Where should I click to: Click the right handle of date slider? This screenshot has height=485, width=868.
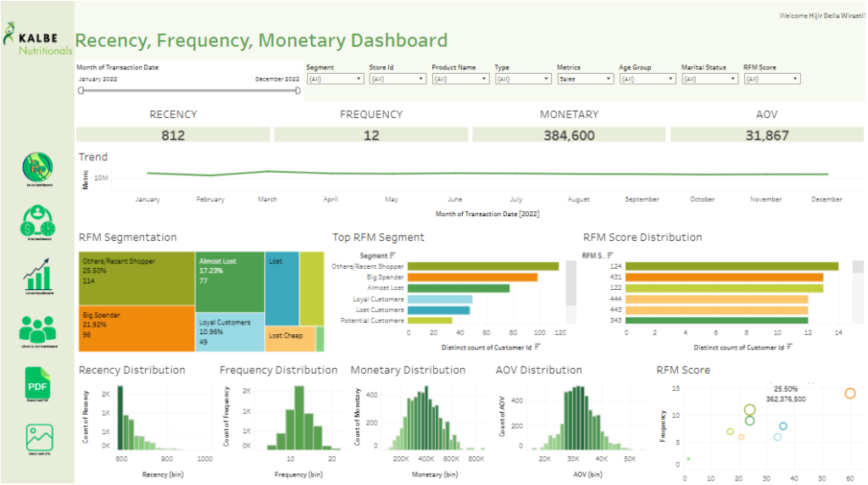pos(298,90)
